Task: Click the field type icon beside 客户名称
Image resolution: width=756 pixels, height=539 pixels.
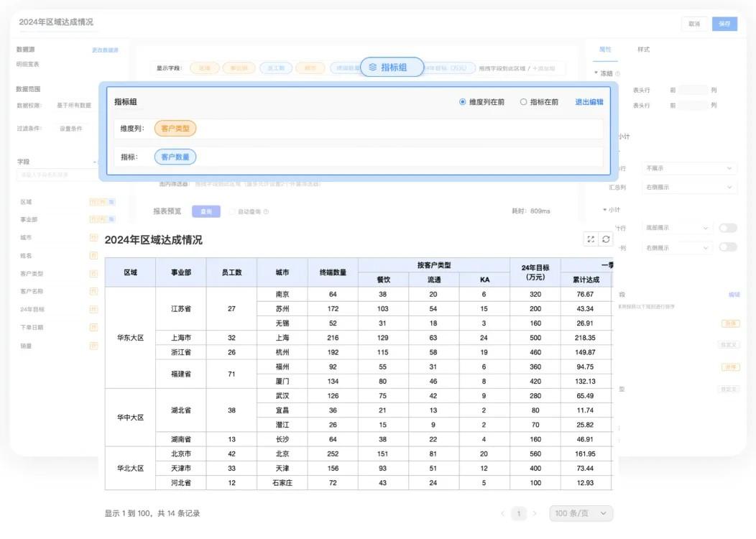Action: (x=93, y=290)
